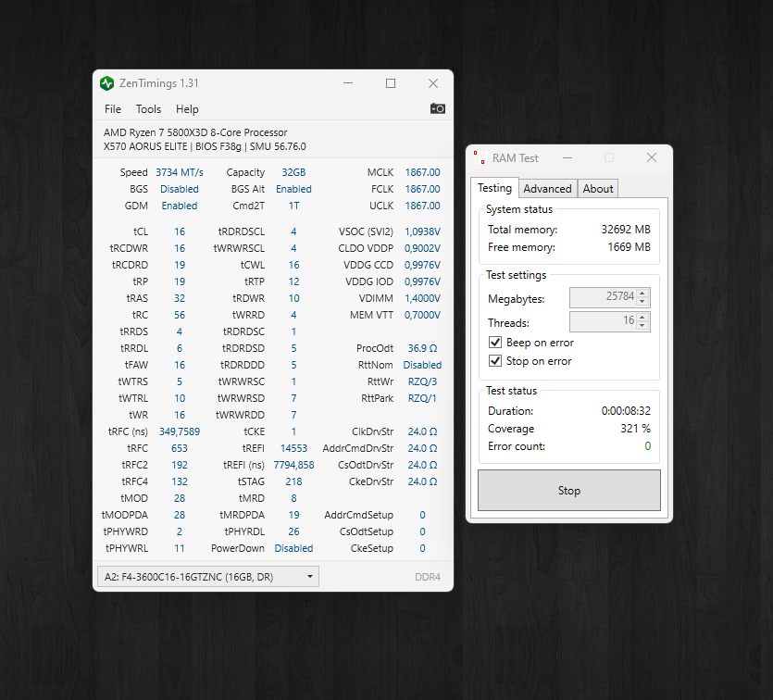This screenshot has height=700, width=773.
Task: Click the Free memory value 1669 MB
Action: coord(630,247)
